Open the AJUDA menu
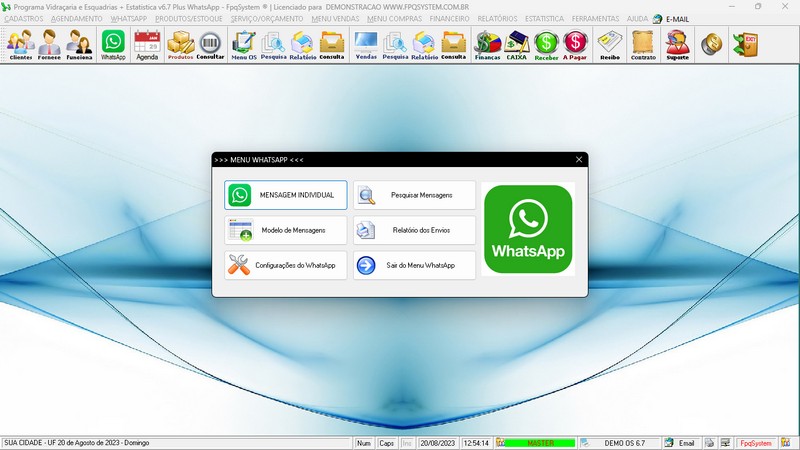Screen dimensions: 800x450 point(637,19)
